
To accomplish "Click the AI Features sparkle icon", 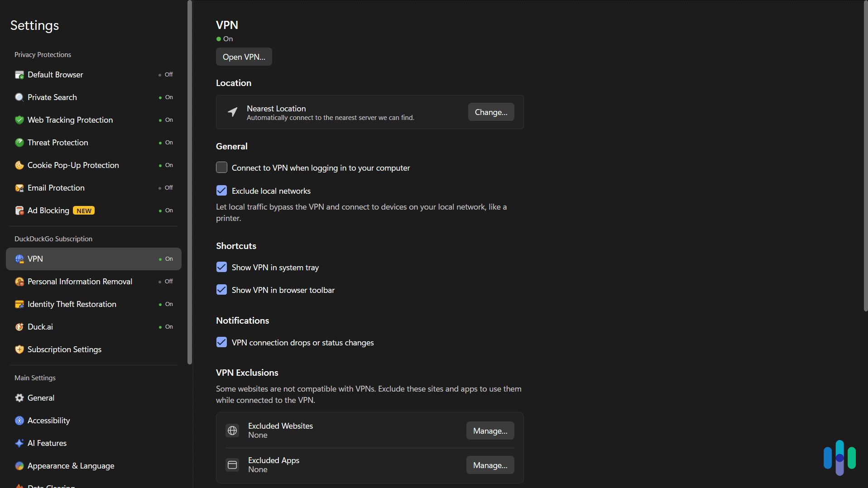I will (19, 443).
